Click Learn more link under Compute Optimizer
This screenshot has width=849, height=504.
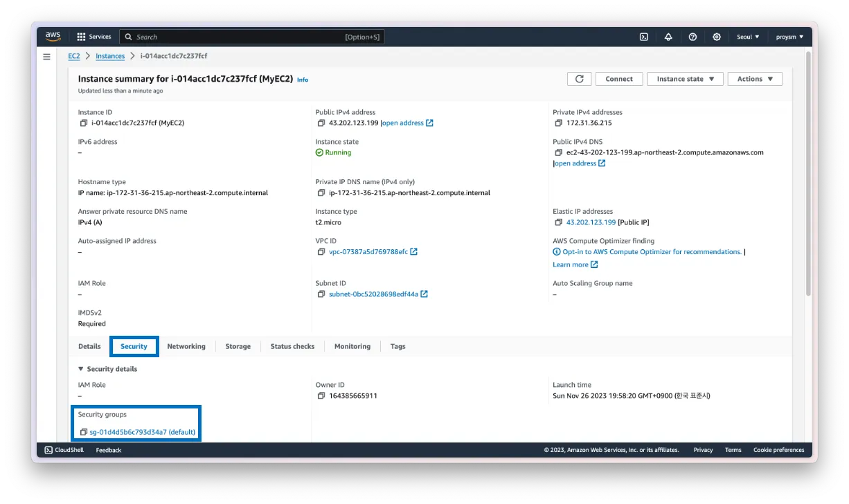point(575,264)
